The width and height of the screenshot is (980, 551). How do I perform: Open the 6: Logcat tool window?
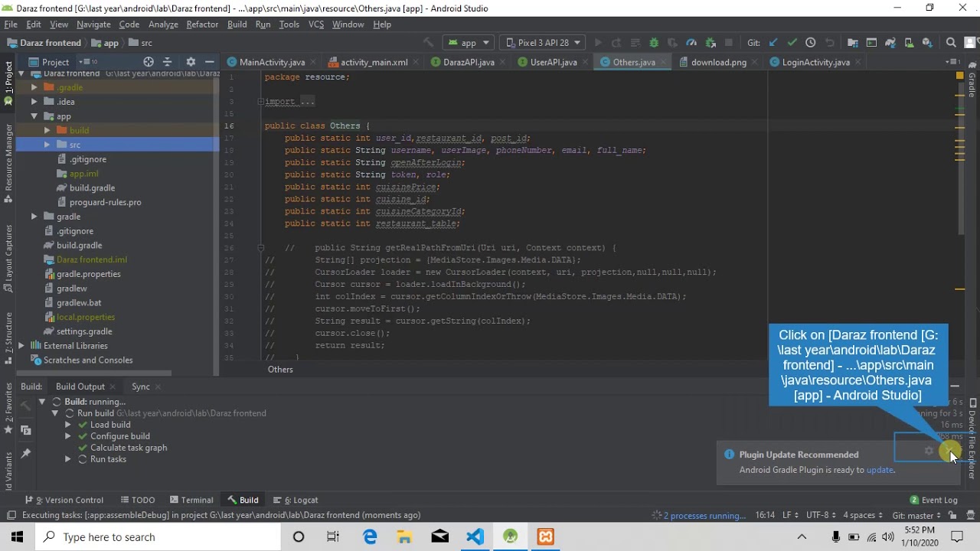[x=296, y=500]
